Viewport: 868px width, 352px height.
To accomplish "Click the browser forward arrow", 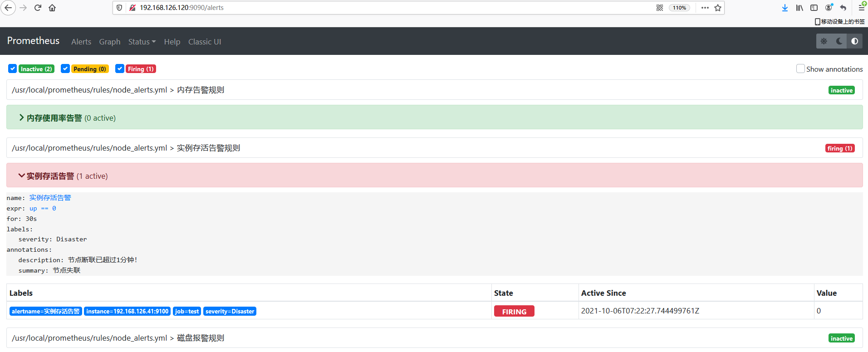I will [23, 8].
